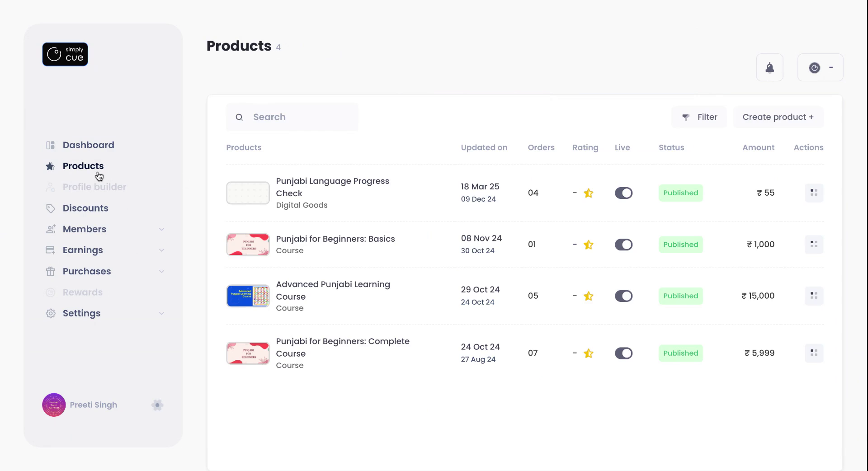Screen dimensions: 868x471
Task: Click the Create product + button
Action: (778, 117)
